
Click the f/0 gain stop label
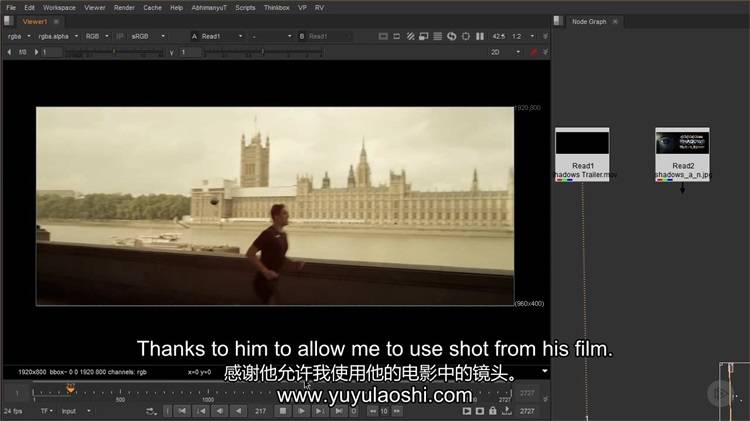22,52
